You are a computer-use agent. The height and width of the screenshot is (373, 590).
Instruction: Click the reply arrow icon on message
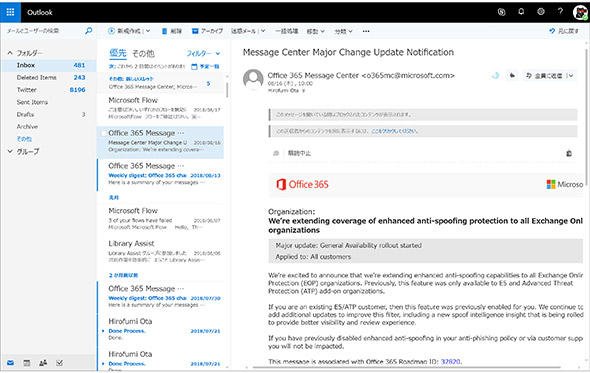pyautogui.click(x=512, y=76)
